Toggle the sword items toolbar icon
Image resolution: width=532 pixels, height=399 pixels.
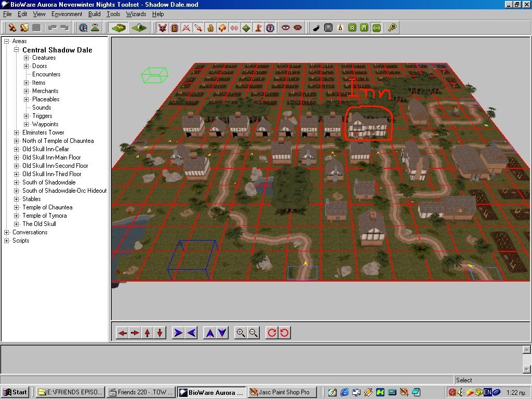coord(198,28)
